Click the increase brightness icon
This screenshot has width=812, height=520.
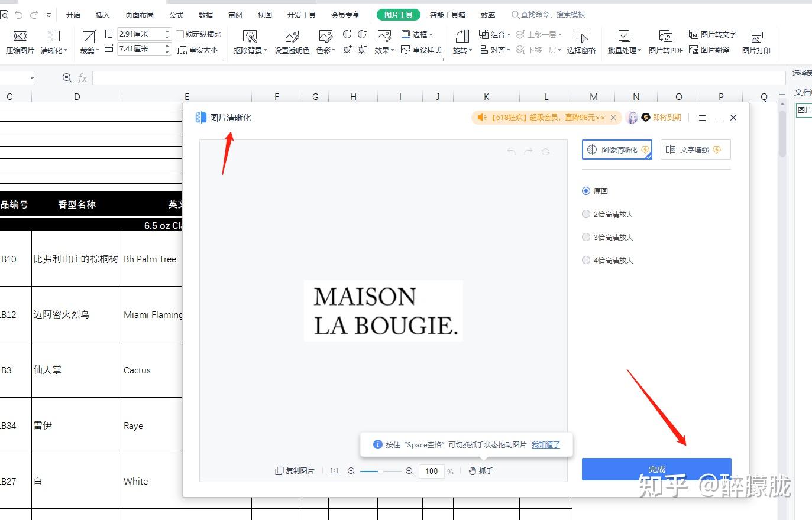pos(347,50)
